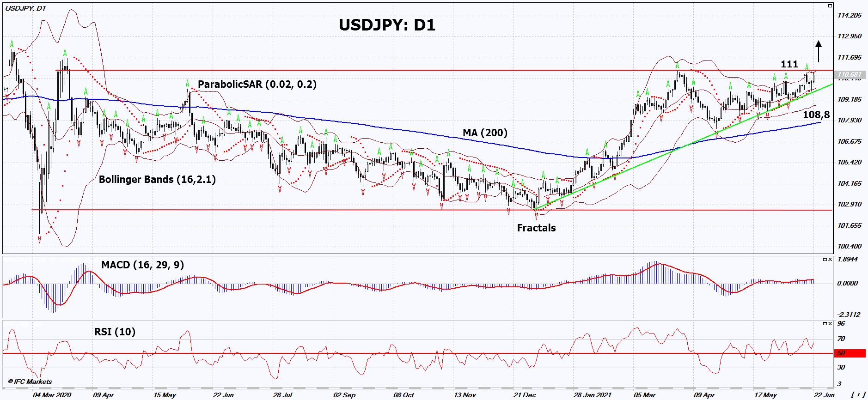Image resolution: width=868 pixels, height=400 pixels.
Task: Maximize the RSI indicator panel
Action: (825, 323)
